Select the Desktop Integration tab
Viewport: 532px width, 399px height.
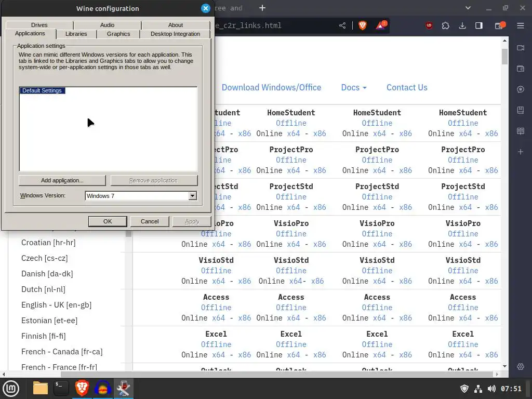175,34
